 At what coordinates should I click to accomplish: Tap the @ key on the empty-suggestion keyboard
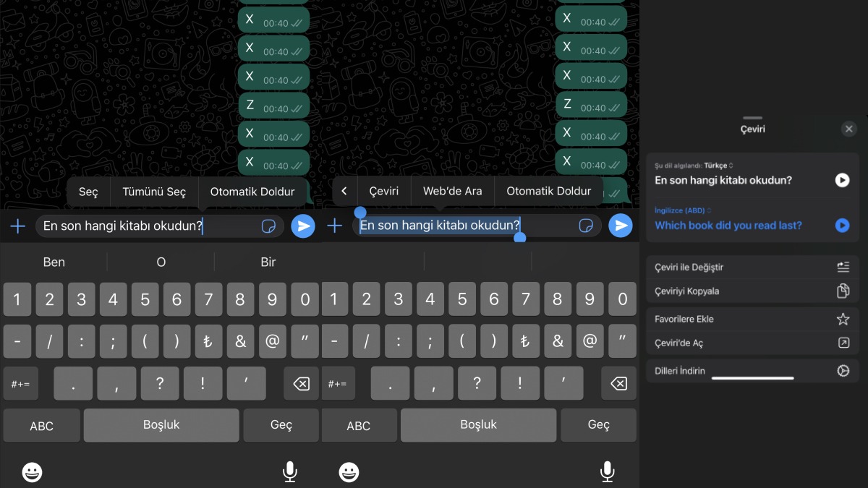click(x=590, y=341)
